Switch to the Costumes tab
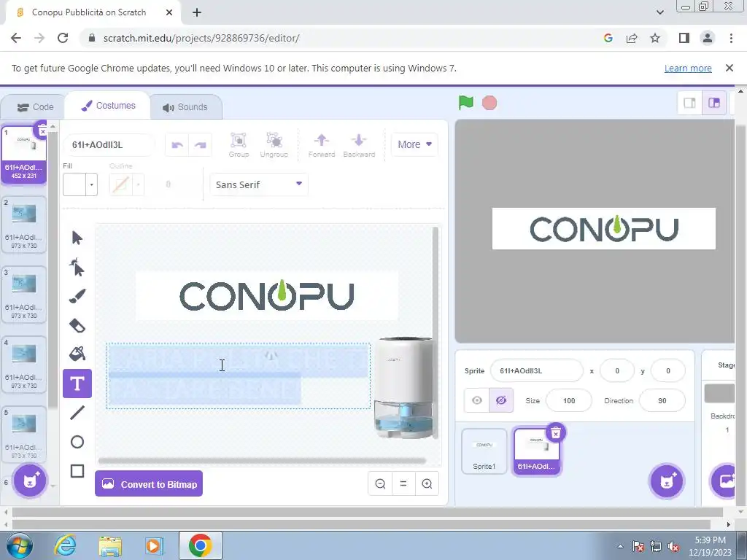Image resolution: width=747 pixels, height=560 pixels. (x=108, y=106)
